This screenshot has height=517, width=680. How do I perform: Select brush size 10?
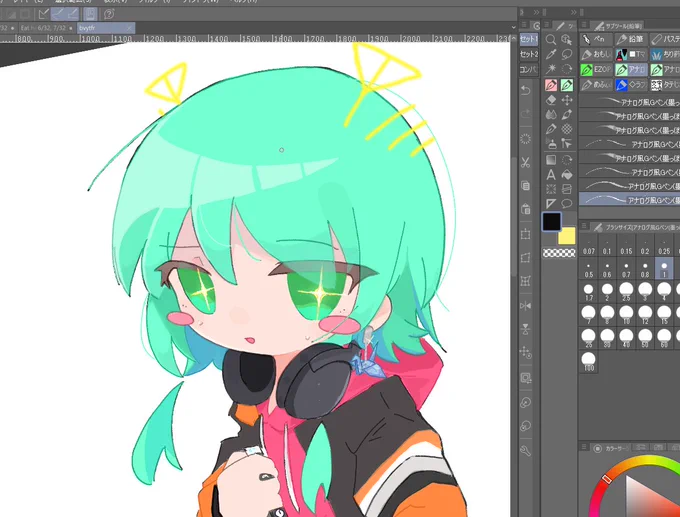(x=626, y=315)
